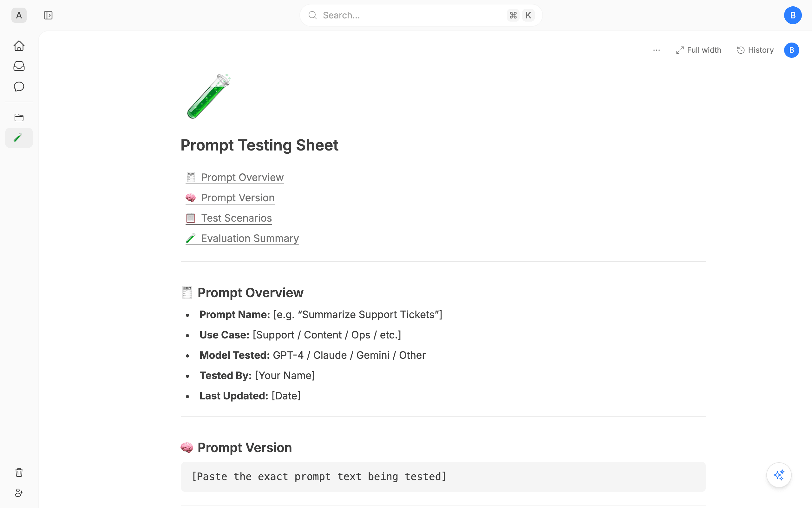Follow the Prompt Version link

click(230, 197)
